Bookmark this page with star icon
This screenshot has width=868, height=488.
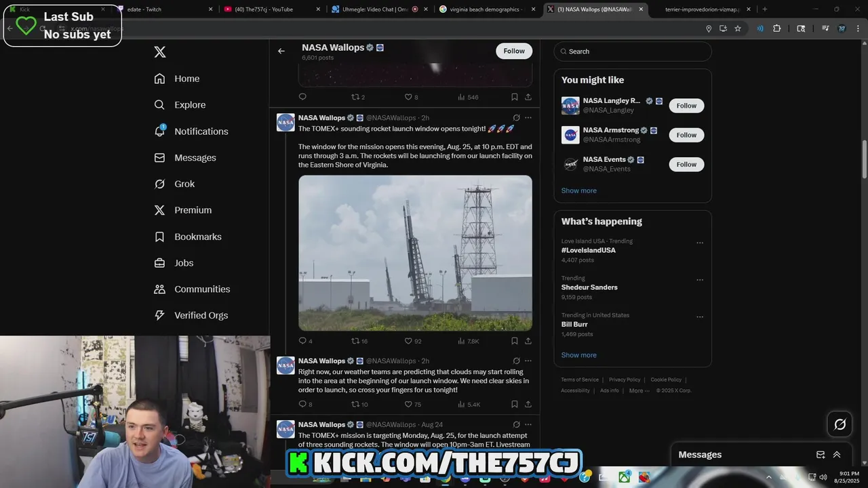737,28
